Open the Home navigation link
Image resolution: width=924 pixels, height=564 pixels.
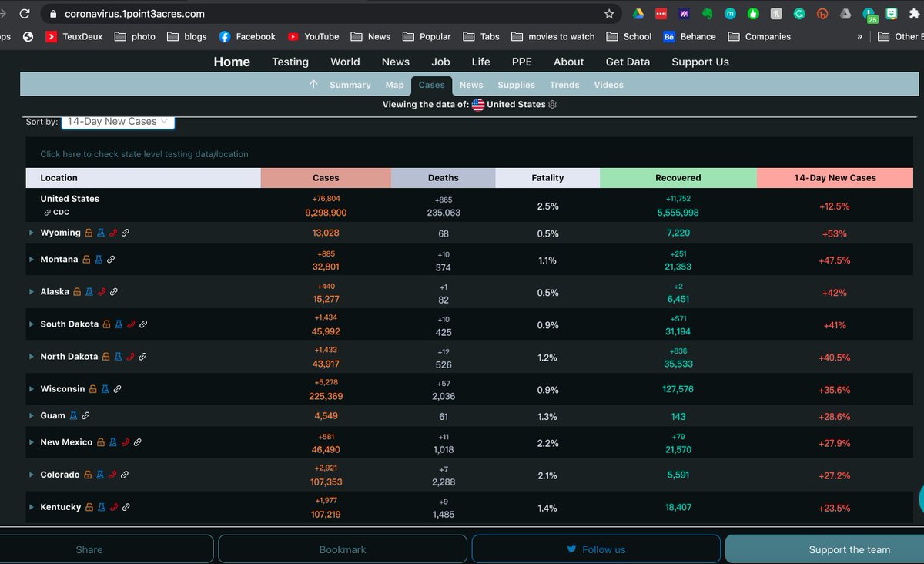232,62
